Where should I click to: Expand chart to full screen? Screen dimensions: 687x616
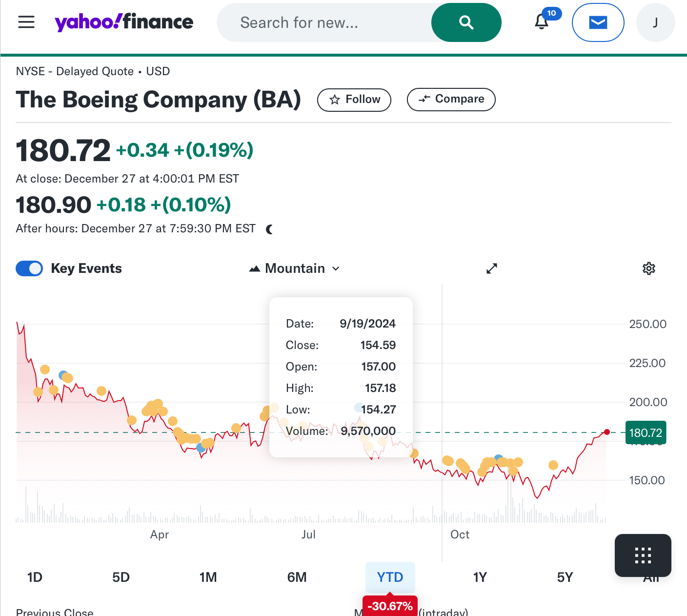pos(492,268)
